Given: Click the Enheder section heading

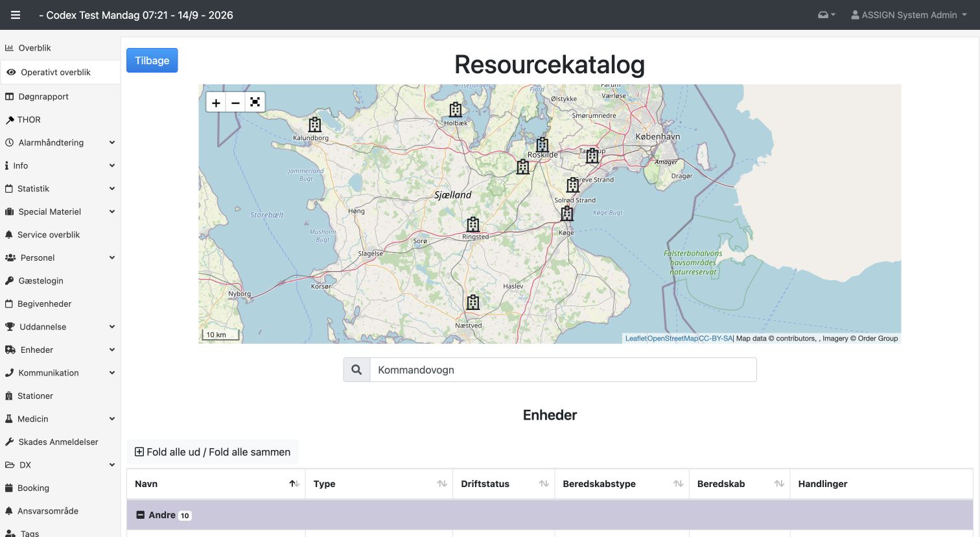Looking at the screenshot, I should click(550, 415).
